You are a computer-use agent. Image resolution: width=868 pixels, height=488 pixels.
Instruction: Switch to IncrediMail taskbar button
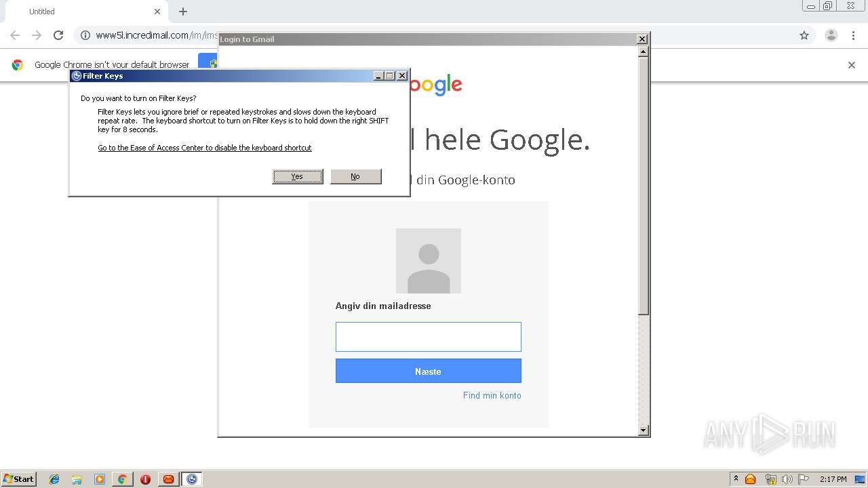pos(168,479)
